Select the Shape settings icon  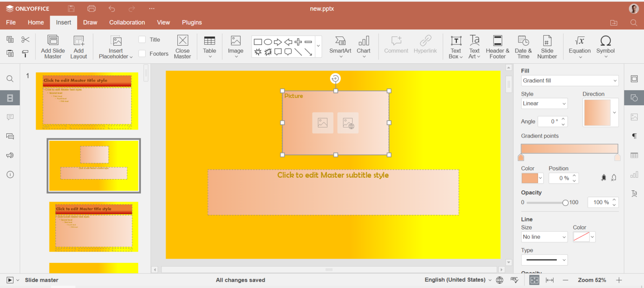[x=634, y=98]
